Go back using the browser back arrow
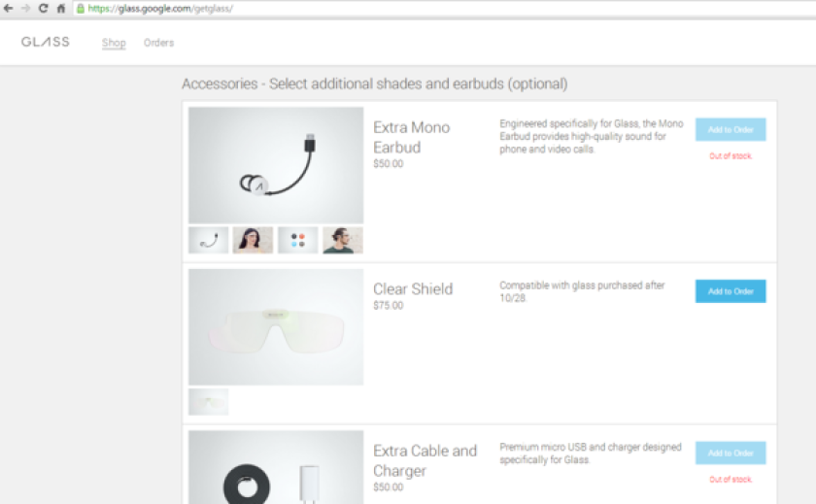Image resolution: width=816 pixels, height=504 pixels. (x=8, y=9)
